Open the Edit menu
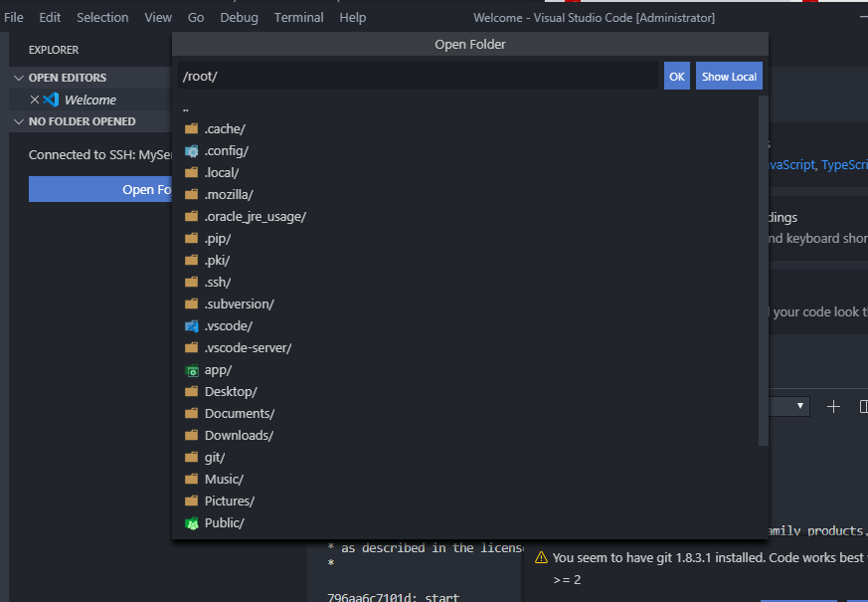 click(x=50, y=18)
